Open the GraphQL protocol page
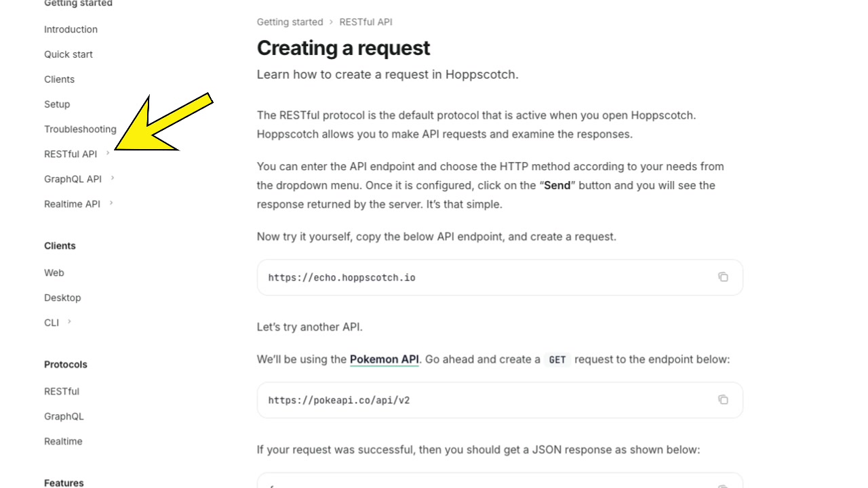Viewport: 868px width, 488px height. click(x=64, y=415)
